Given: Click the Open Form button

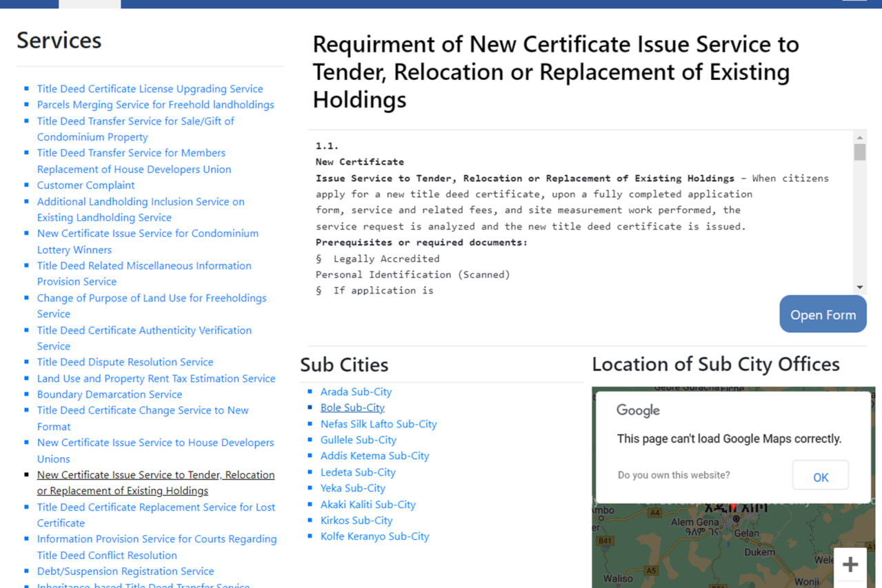Looking at the screenshot, I should tap(823, 315).
